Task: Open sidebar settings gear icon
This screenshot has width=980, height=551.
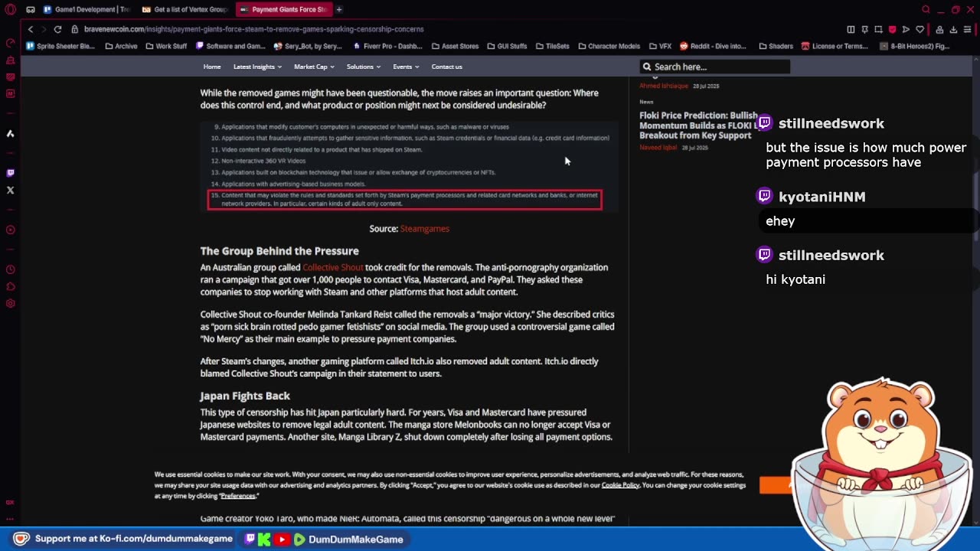Action: pyautogui.click(x=10, y=303)
